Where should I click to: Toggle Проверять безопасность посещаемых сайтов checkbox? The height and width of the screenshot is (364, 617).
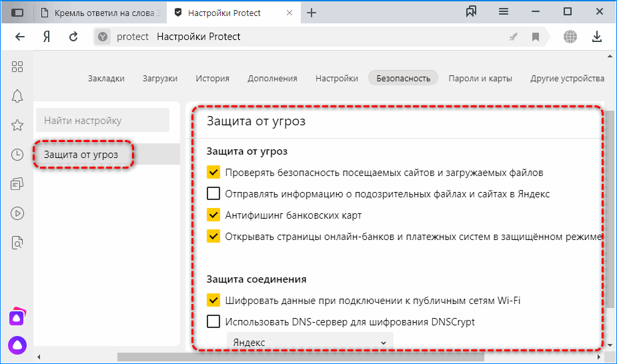pyautogui.click(x=213, y=172)
